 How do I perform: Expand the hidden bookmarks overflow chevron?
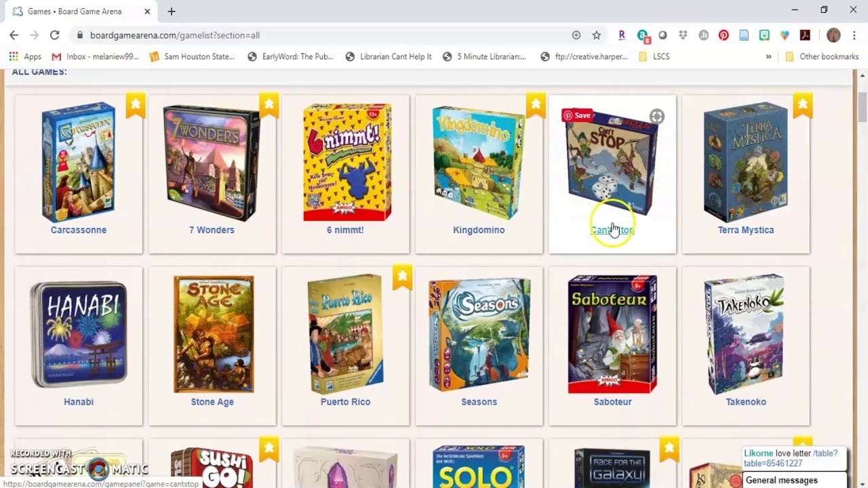click(x=768, y=56)
